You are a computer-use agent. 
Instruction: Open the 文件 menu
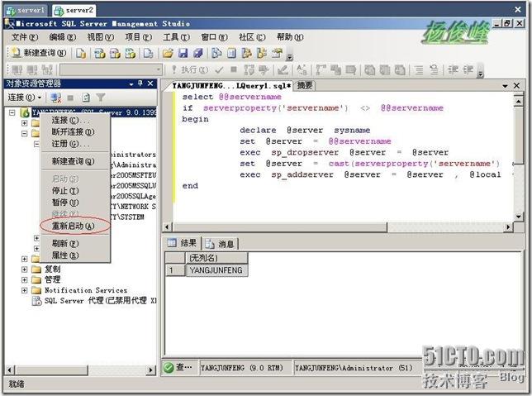tap(25, 37)
